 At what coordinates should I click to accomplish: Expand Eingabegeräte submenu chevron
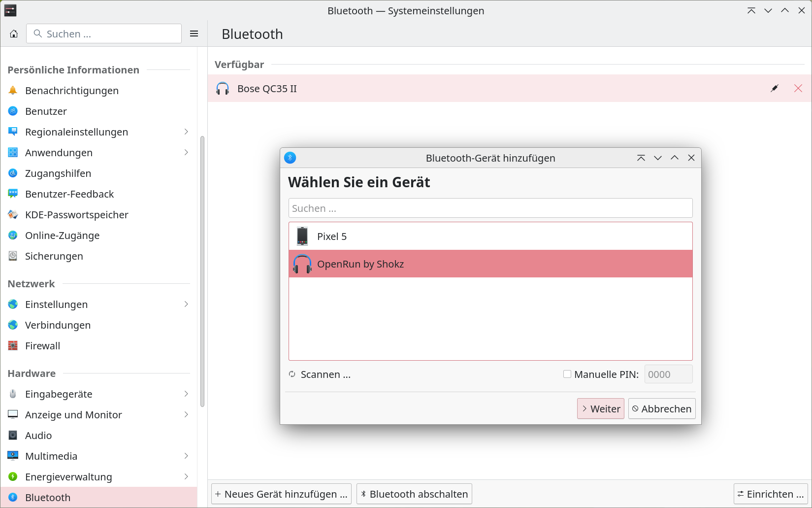[x=186, y=394]
